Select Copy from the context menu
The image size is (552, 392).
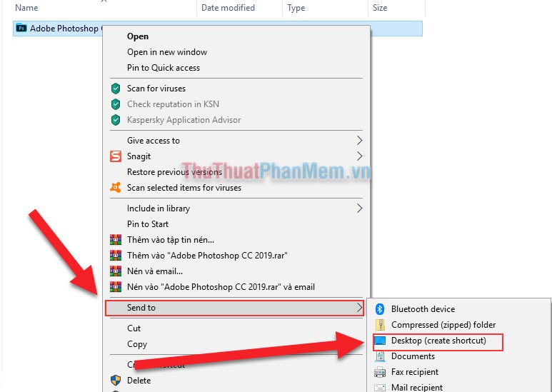tap(137, 344)
